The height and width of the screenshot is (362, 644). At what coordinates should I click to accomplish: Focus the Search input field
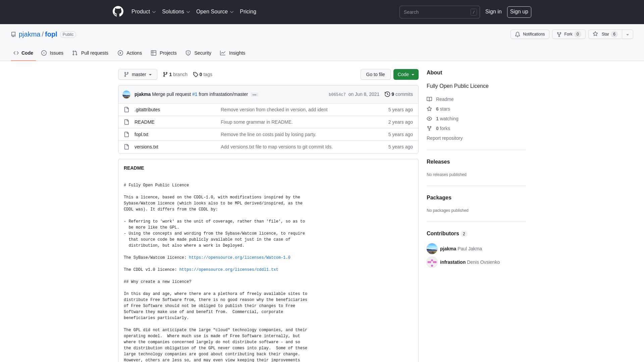tap(439, 12)
